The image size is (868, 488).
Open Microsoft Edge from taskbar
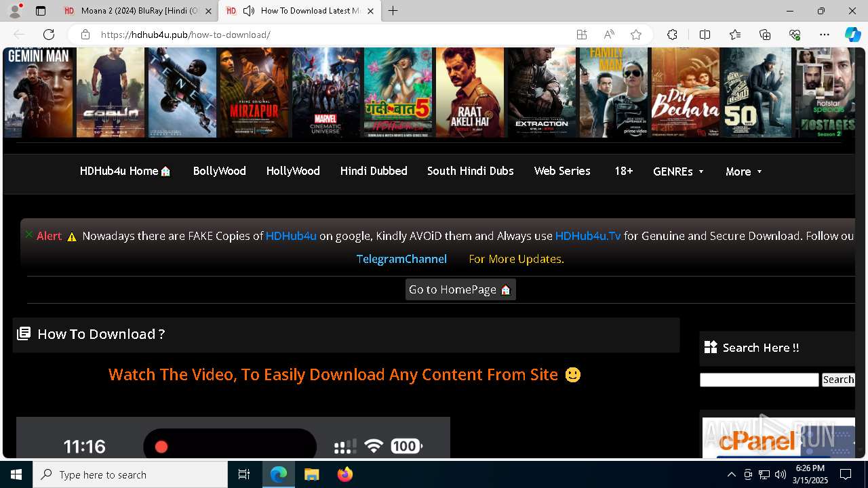(x=279, y=474)
